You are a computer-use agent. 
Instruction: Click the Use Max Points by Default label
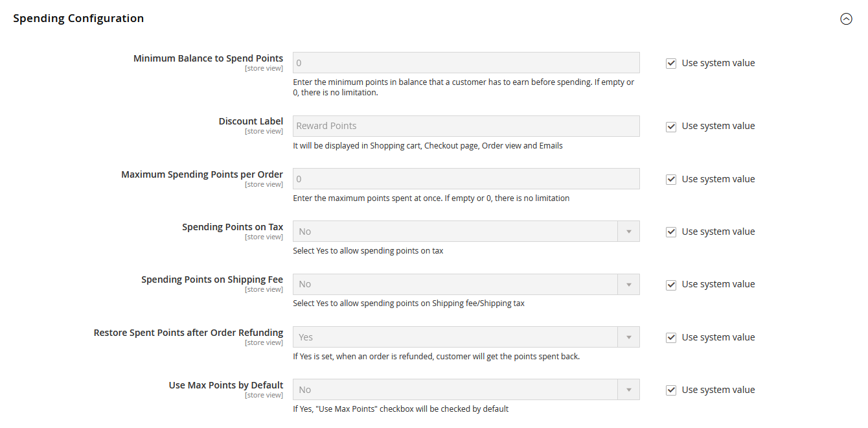226,385
